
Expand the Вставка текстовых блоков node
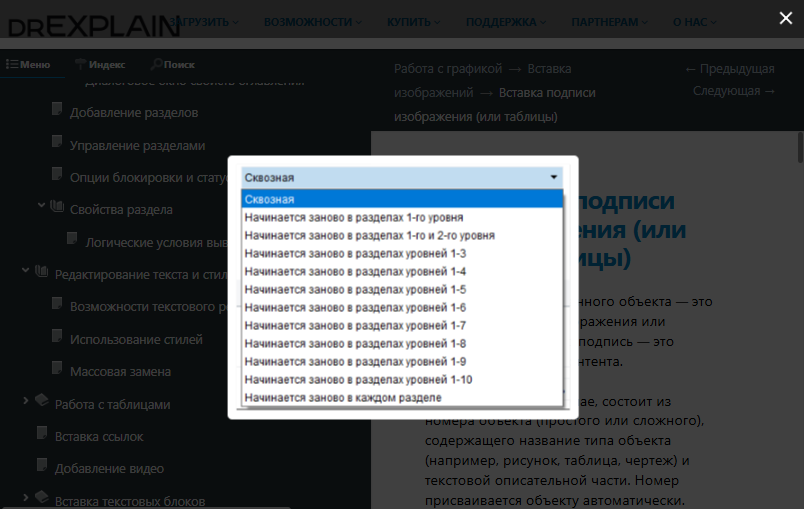(25, 498)
